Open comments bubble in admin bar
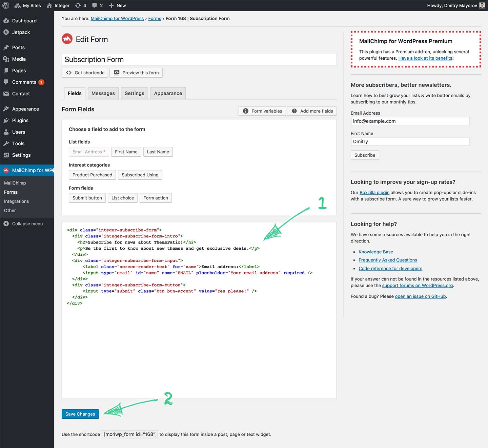 coord(95,5)
